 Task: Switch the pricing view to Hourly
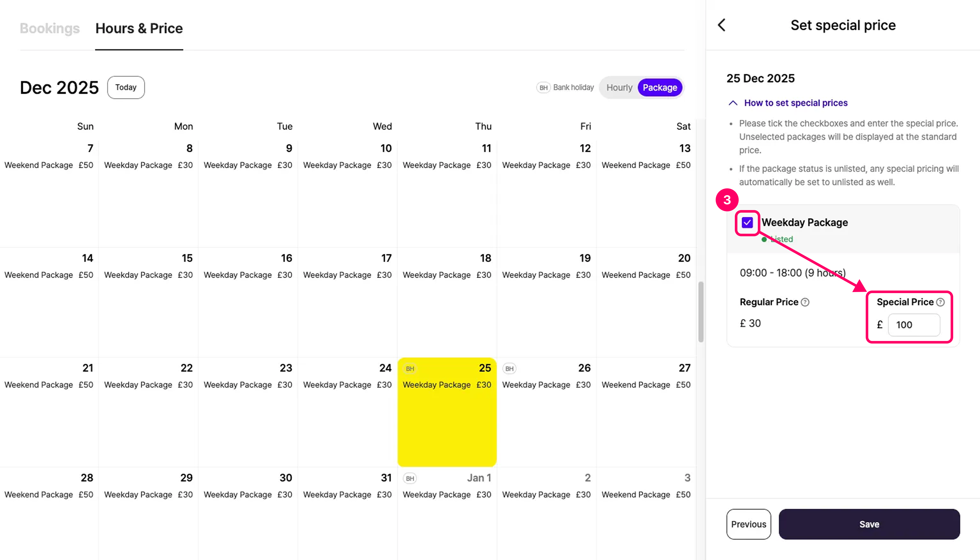(x=619, y=88)
